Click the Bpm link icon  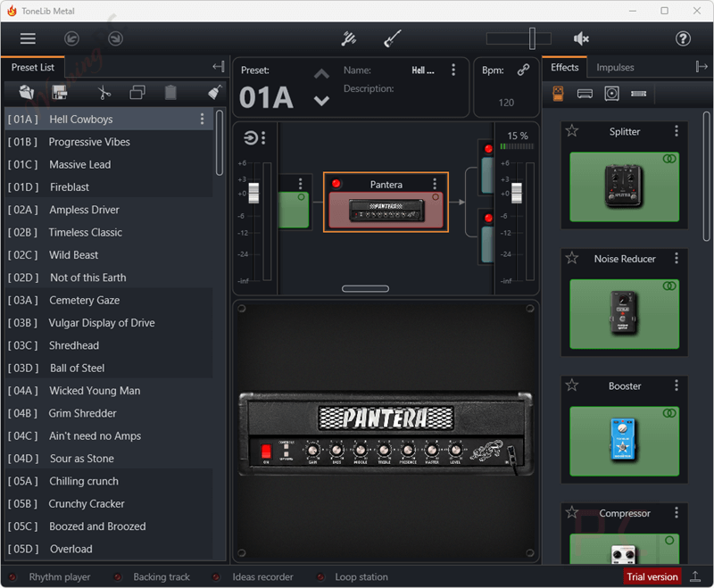point(523,70)
